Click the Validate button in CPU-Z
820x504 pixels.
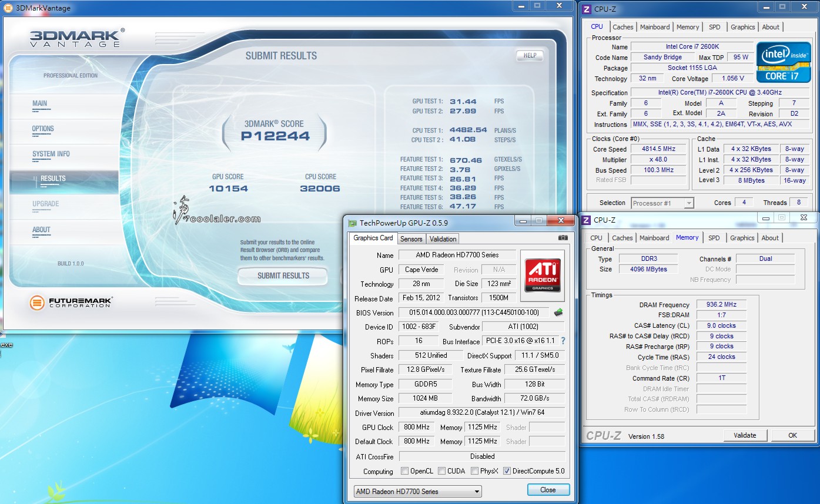[x=745, y=435]
